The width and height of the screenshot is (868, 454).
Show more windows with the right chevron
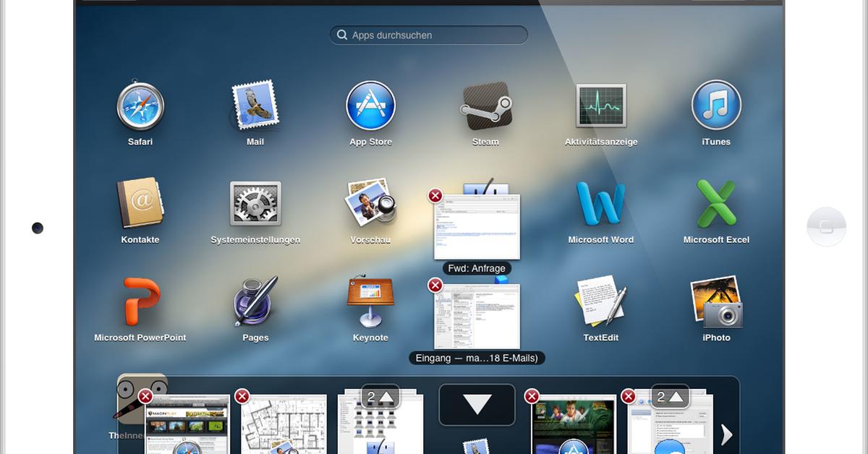click(x=727, y=434)
